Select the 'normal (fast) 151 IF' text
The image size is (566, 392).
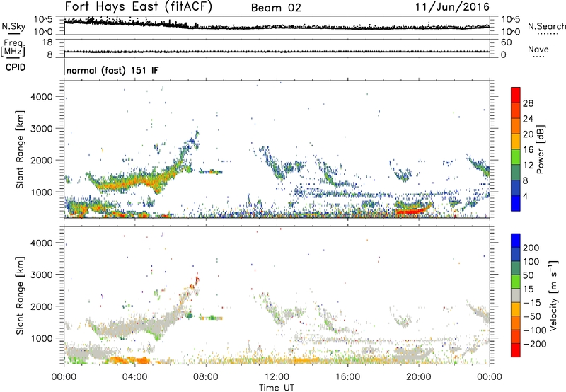tap(112, 70)
